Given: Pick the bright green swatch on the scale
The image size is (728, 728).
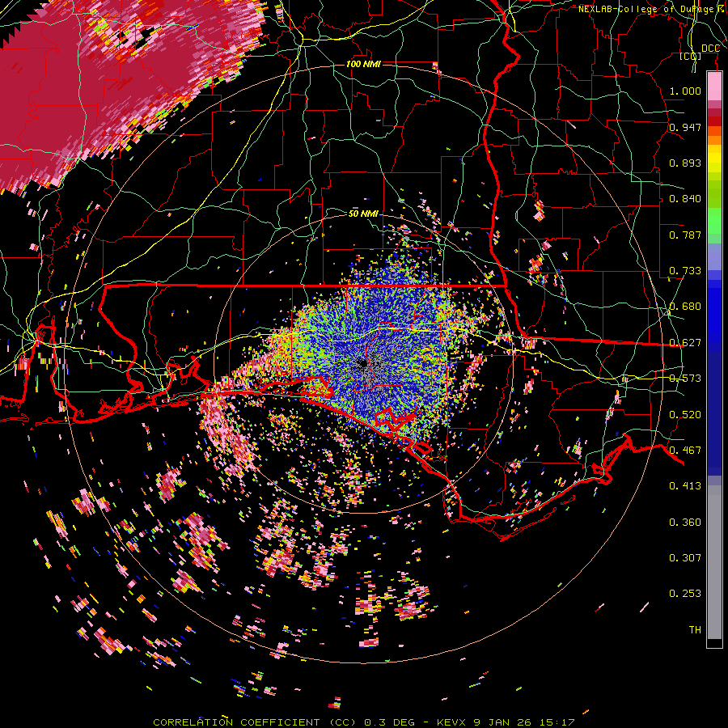Looking at the screenshot, I should 714,222.
